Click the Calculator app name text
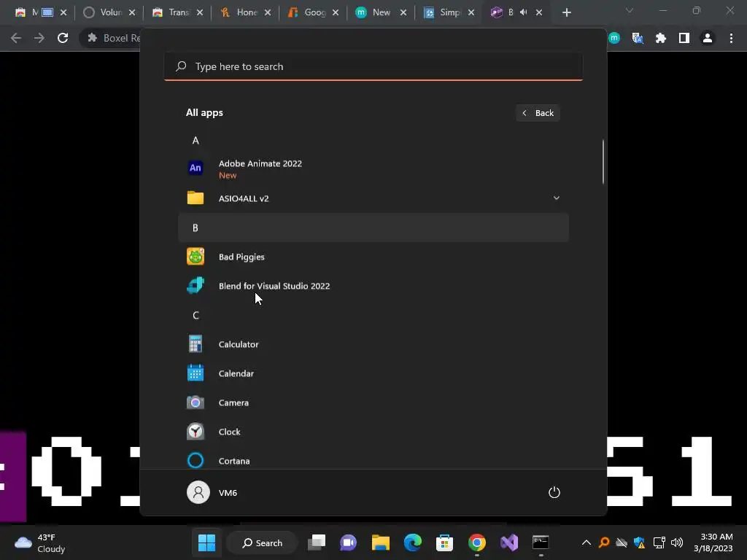 pos(239,344)
